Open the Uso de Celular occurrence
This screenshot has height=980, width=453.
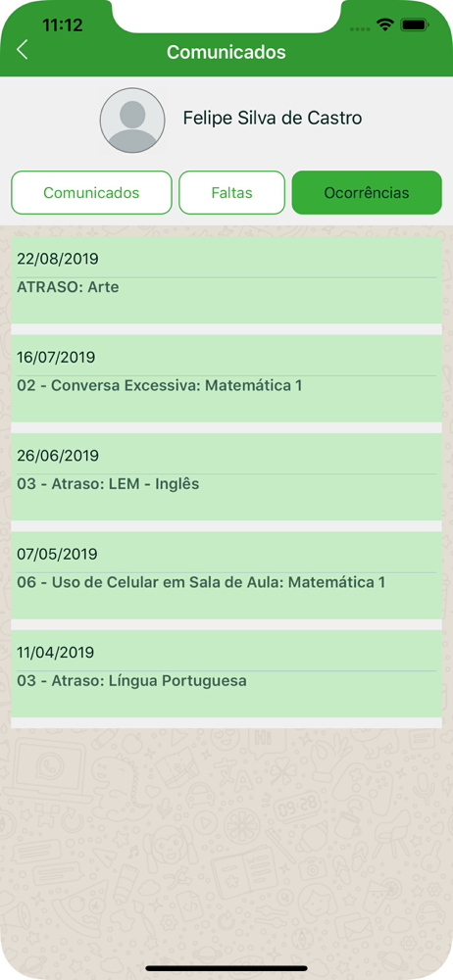(x=226, y=575)
